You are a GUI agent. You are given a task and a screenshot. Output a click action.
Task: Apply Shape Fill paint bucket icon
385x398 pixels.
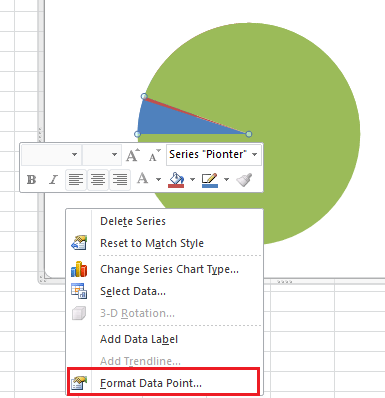point(176,180)
